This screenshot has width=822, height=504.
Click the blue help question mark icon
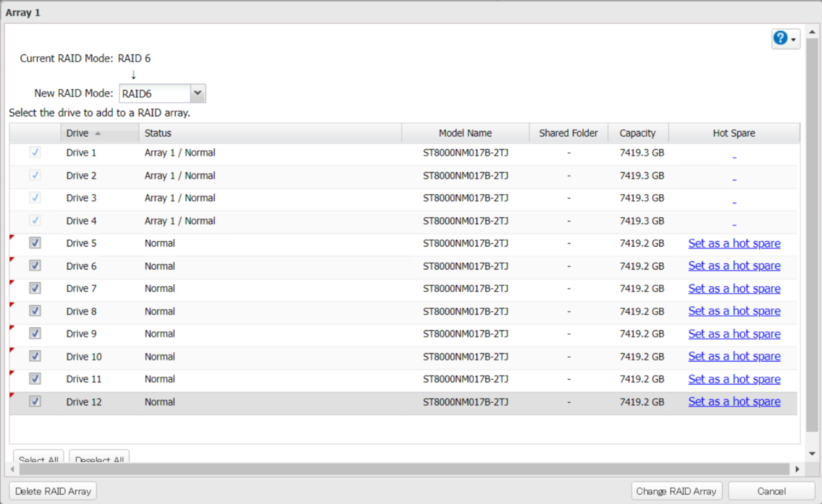780,38
